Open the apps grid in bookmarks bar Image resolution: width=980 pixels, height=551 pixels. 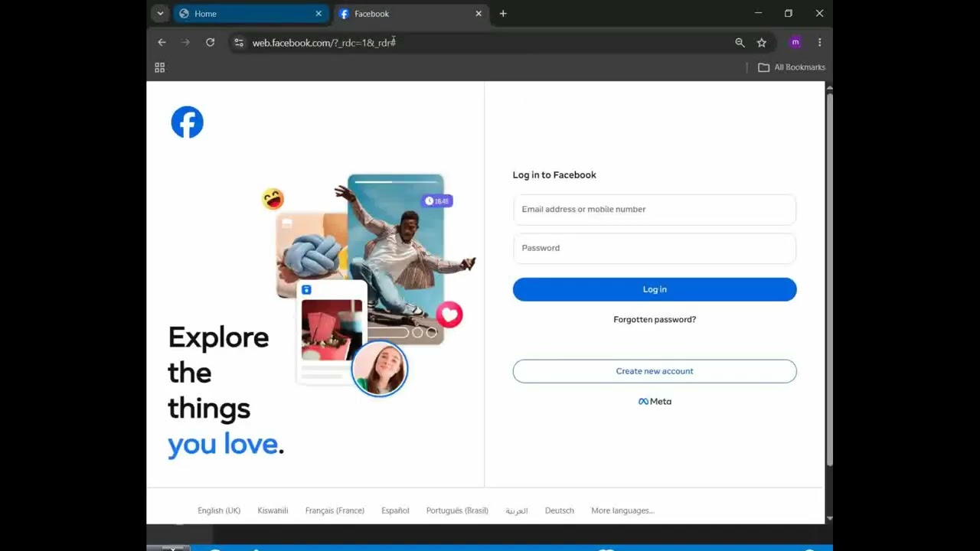pos(160,67)
